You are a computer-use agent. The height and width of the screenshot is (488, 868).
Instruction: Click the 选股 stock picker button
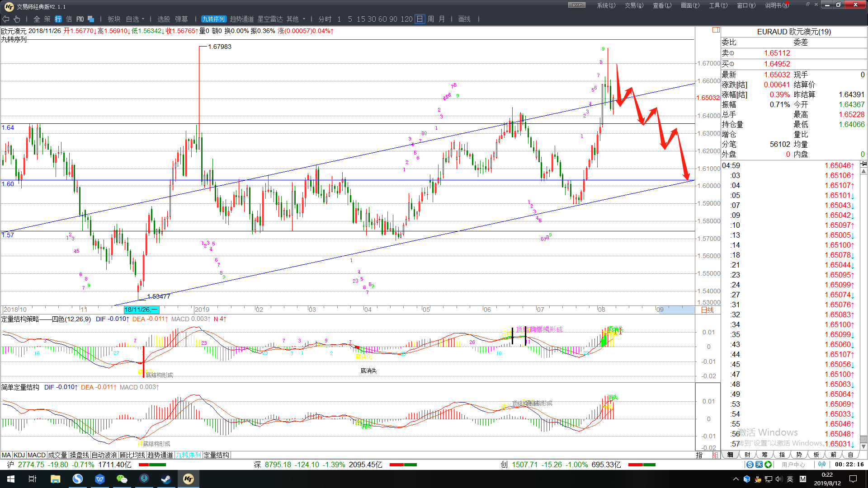click(x=164, y=19)
